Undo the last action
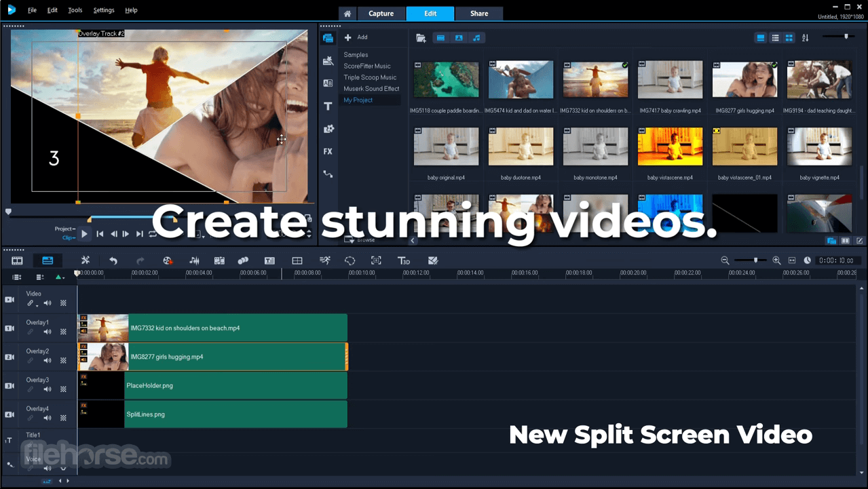The image size is (868, 489). click(113, 260)
